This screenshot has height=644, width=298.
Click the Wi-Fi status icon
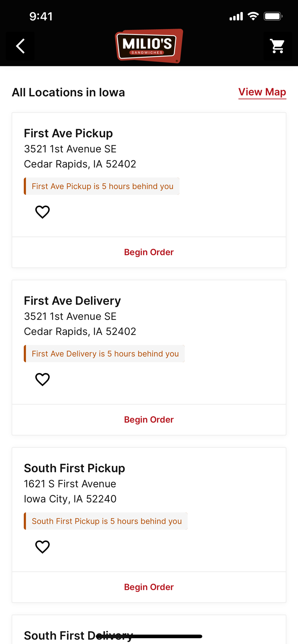click(x=253, y=16)
